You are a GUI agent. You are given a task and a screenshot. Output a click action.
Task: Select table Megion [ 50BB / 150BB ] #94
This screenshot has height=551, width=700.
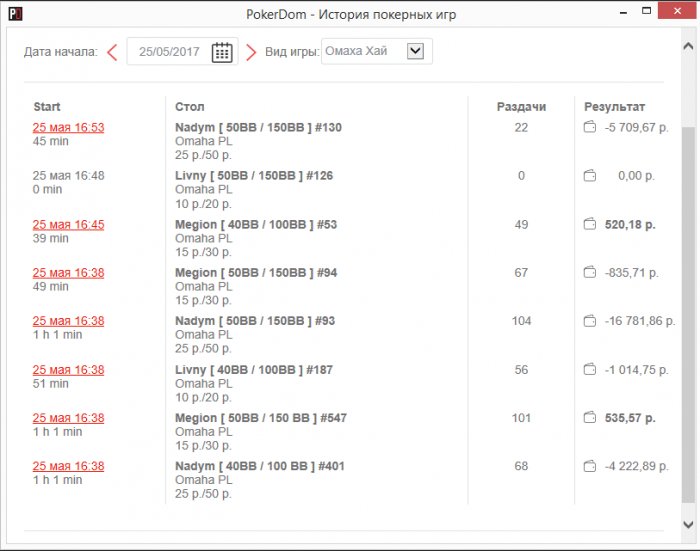256,272
